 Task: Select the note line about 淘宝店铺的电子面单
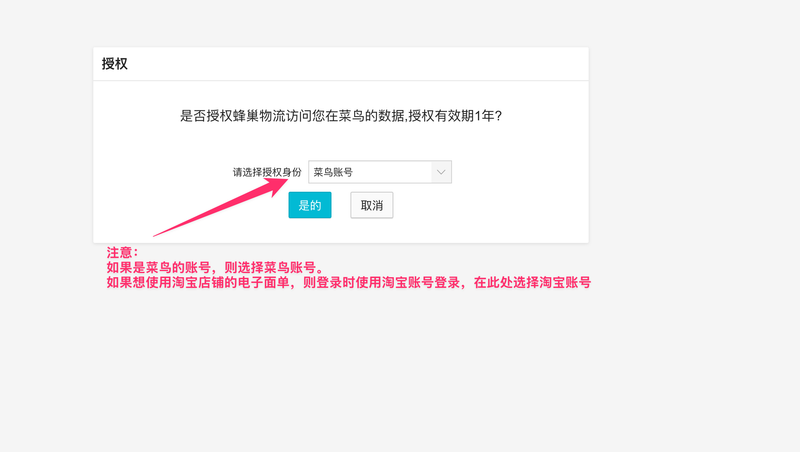[348, 282]
